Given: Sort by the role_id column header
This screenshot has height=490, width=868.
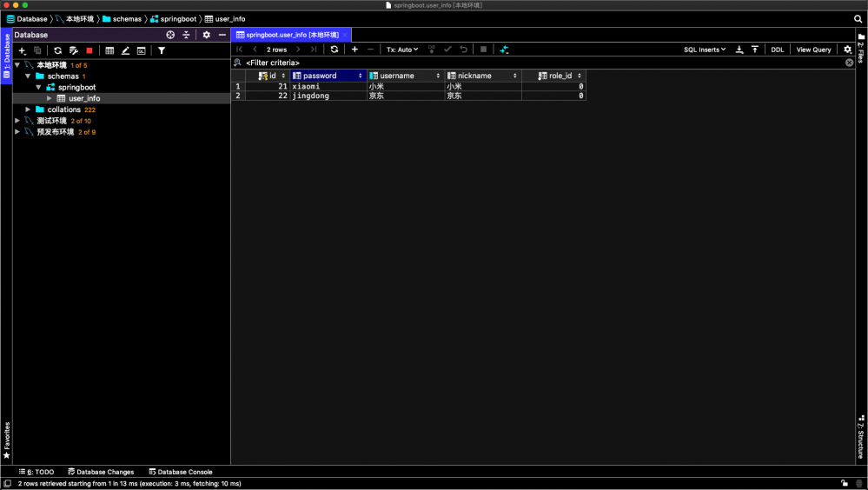Looking at the screenshot, I should coord(553,76).
